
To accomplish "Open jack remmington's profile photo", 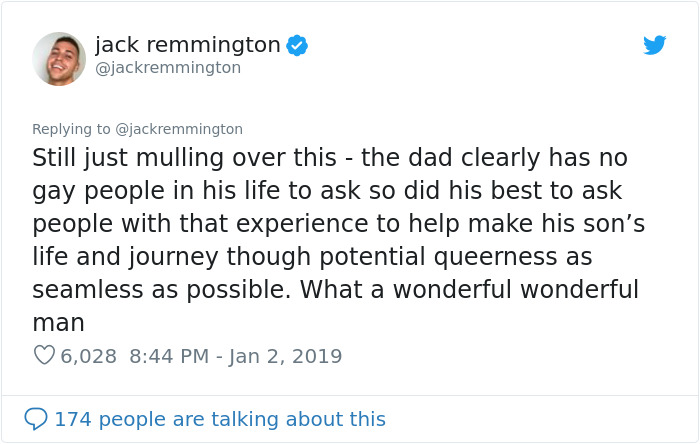I will pyautogui.click(x=58, y=58).
